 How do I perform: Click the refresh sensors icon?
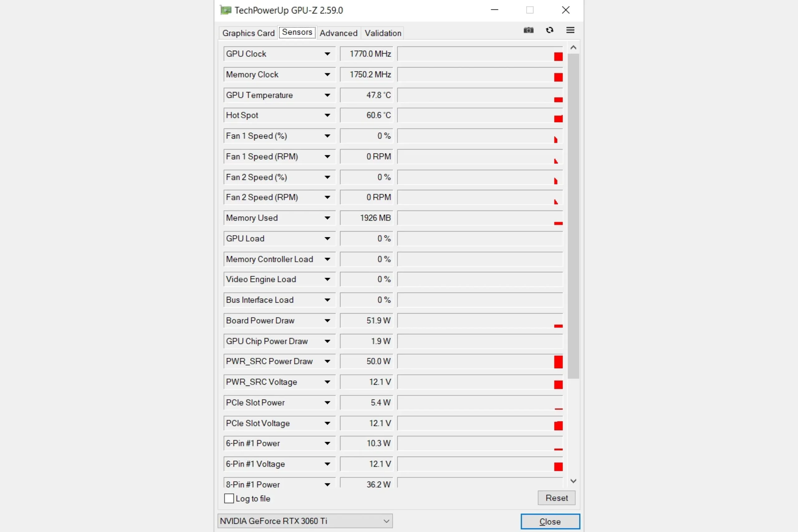coord(549,30)
